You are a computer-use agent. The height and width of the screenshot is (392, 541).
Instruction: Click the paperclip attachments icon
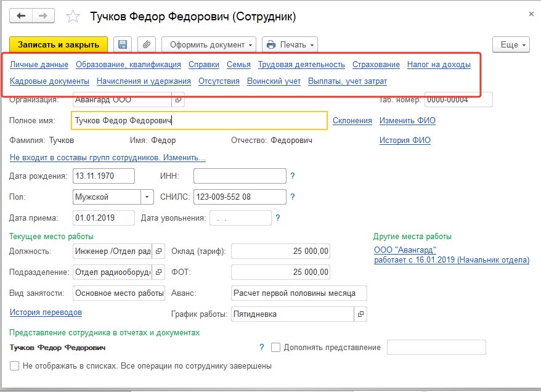pyautogui.click(x=146, y=44)
